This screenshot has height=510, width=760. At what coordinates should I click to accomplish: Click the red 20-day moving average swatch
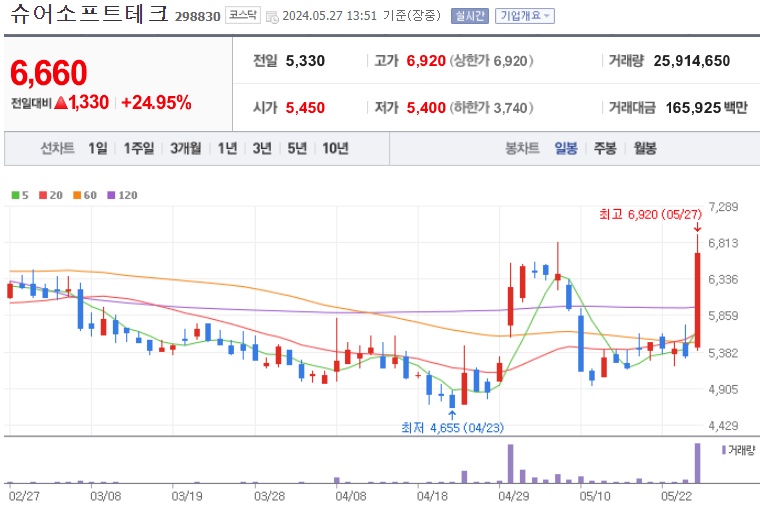(x=43, y=195)
